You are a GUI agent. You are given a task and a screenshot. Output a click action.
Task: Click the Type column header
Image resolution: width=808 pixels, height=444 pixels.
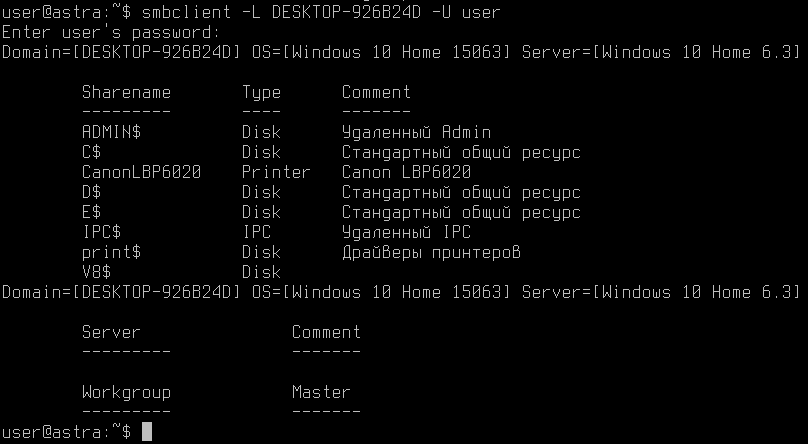[x=261, y=92]
